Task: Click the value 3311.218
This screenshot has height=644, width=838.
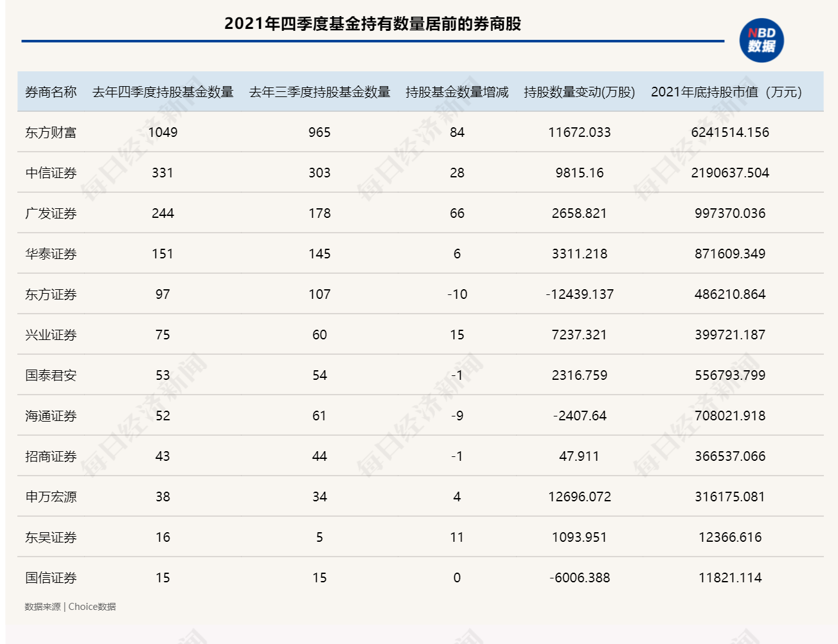Action: click(x=579, y=254)
